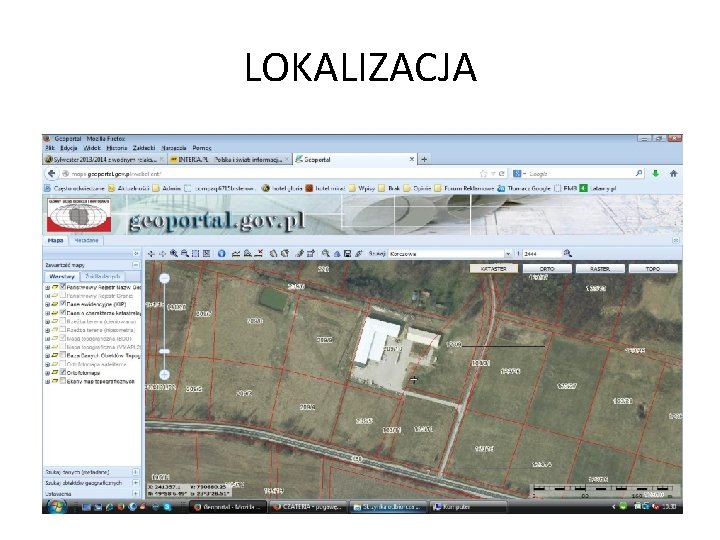Toggle the Skany map topograficznych checkbox

63,381
